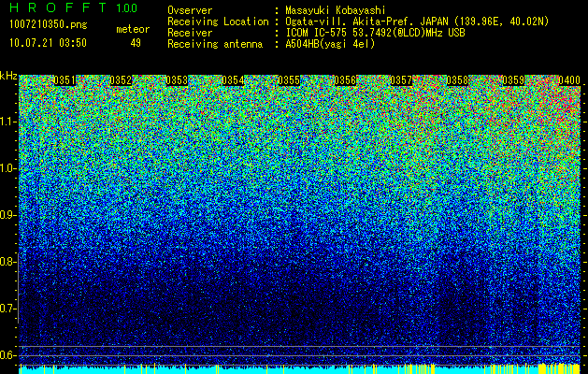Click the 0.9 kHz axis label
588x374 pixels.
click(x=7, y=215)
